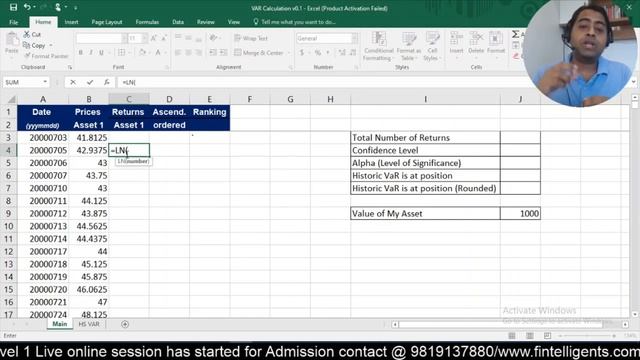The height and width of the screenshot is (360, 640).
Task: Align text right in the Alignment group
Action: tap(198, 53)
